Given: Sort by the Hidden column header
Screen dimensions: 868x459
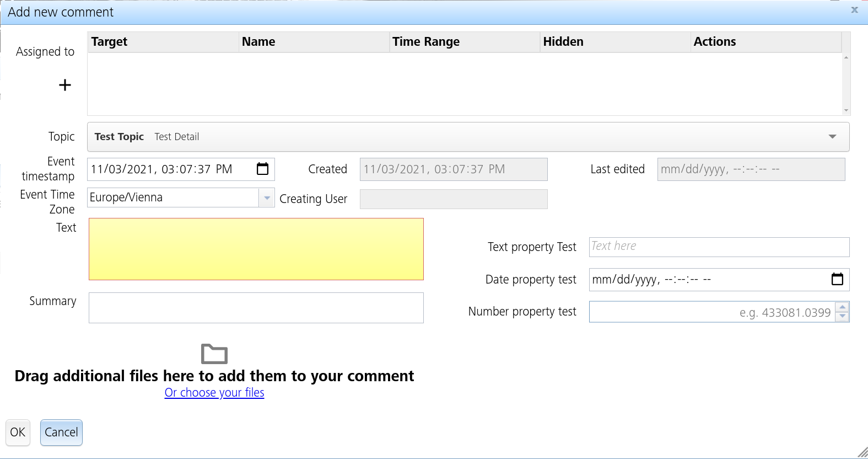Looking at the screenshot, I should click(614, 42).
